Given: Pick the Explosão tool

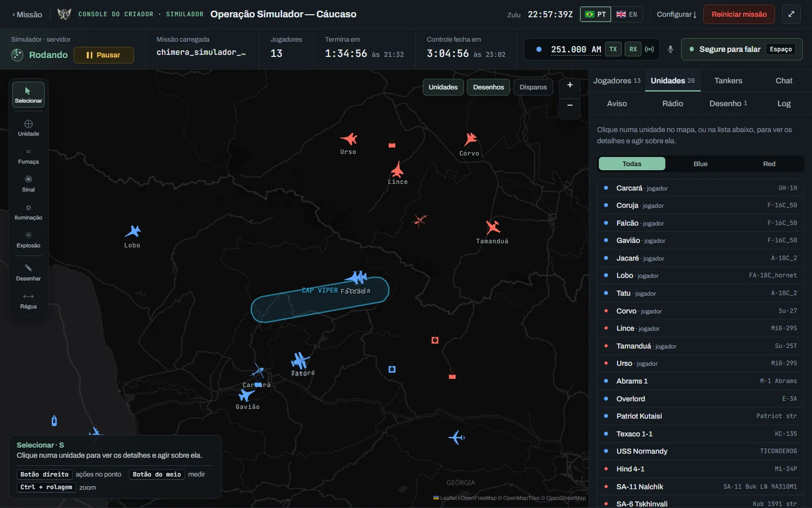Looking at the screenshot, I should (x=28, y=240).
